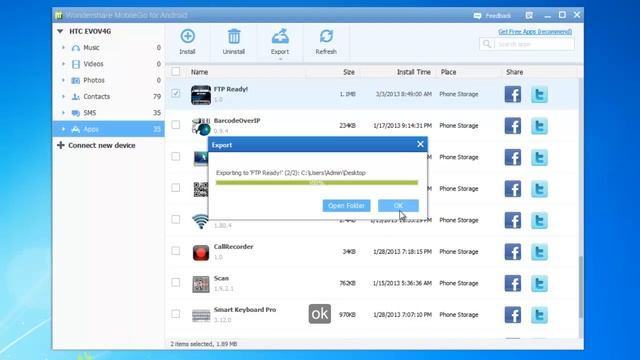The image size is (640, 360).
Task: Click Connect new device
Action: click(x=96, y=145)
